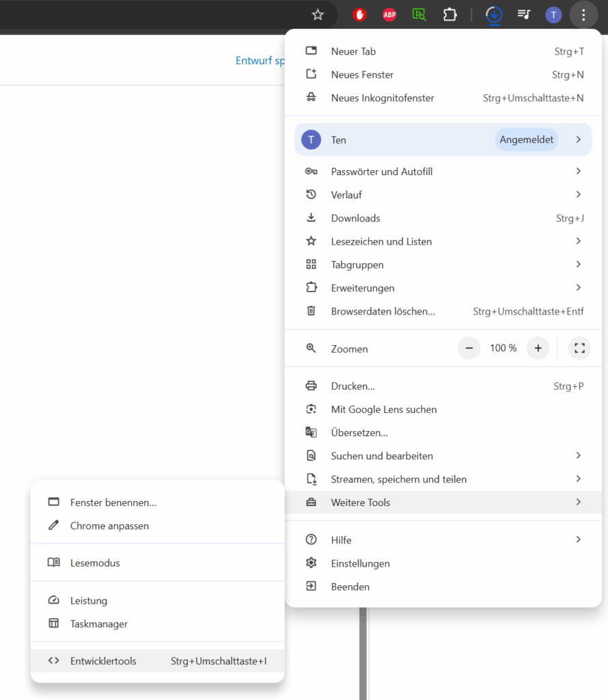The image size is (608, 700).
Task: Open the AdBlock Plus extension icon
Action: click(389, 15)
